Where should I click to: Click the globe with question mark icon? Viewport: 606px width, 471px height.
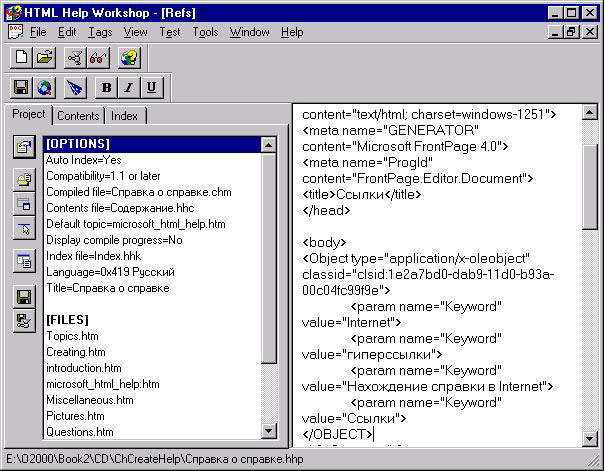click(129, 58)
